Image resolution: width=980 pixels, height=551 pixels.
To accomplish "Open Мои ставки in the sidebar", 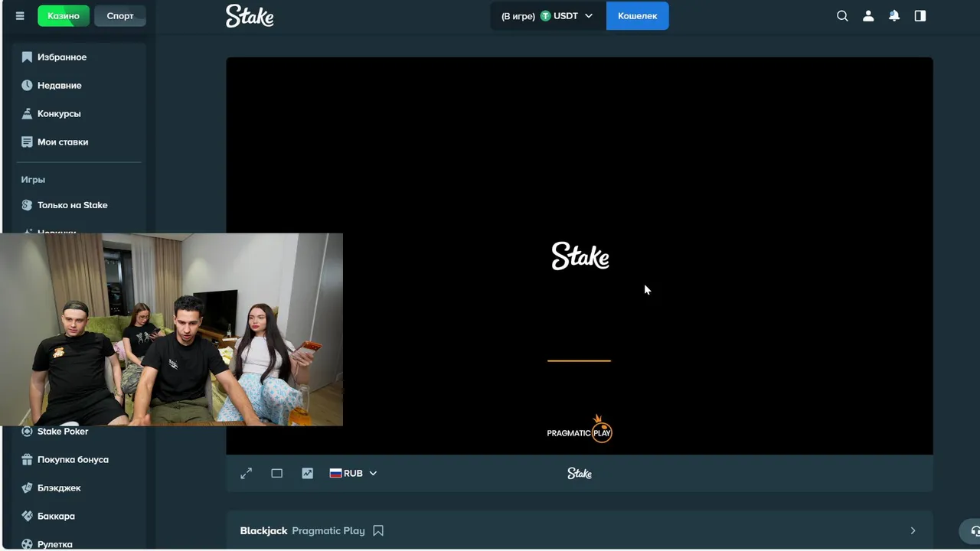I will pyautogui.click(x=80, y=142).
